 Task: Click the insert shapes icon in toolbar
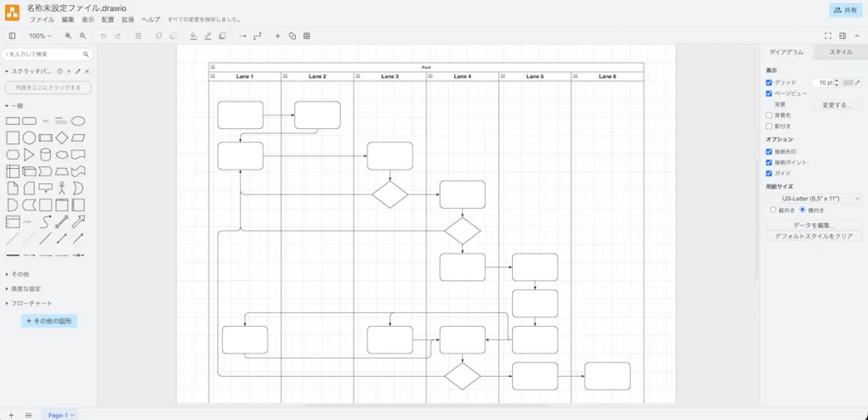pos(292,36)
